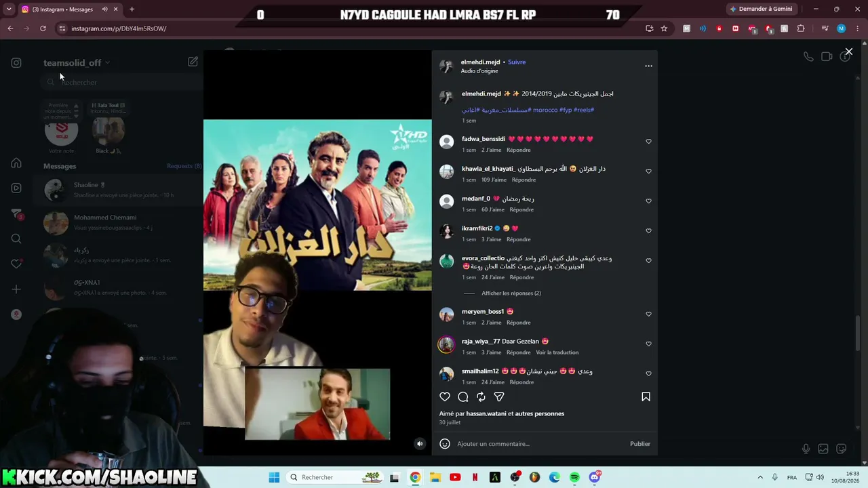Reload the page in Chrome

point(43,28)
